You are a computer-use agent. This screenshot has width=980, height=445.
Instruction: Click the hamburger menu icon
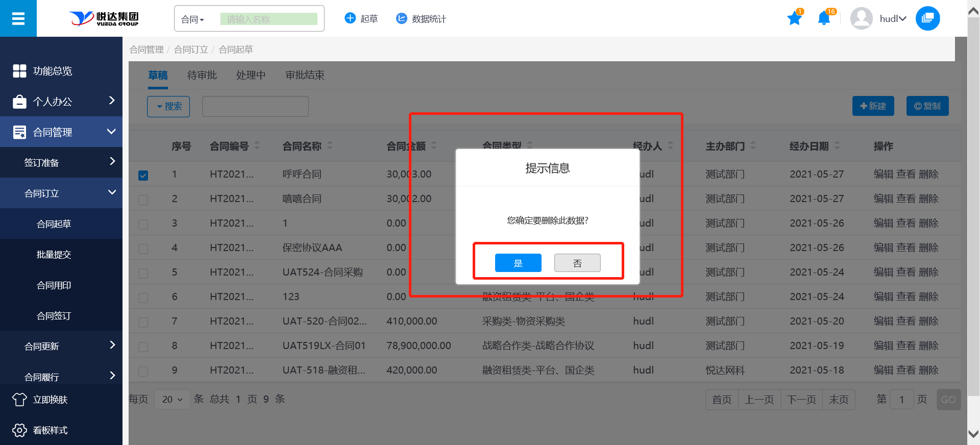point(18,19)
